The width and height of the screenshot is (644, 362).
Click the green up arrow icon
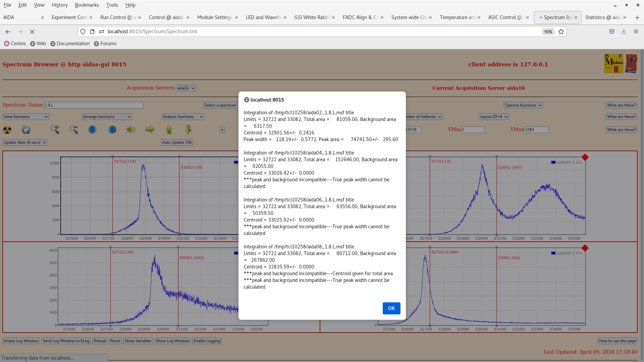(x=169, y=130)
